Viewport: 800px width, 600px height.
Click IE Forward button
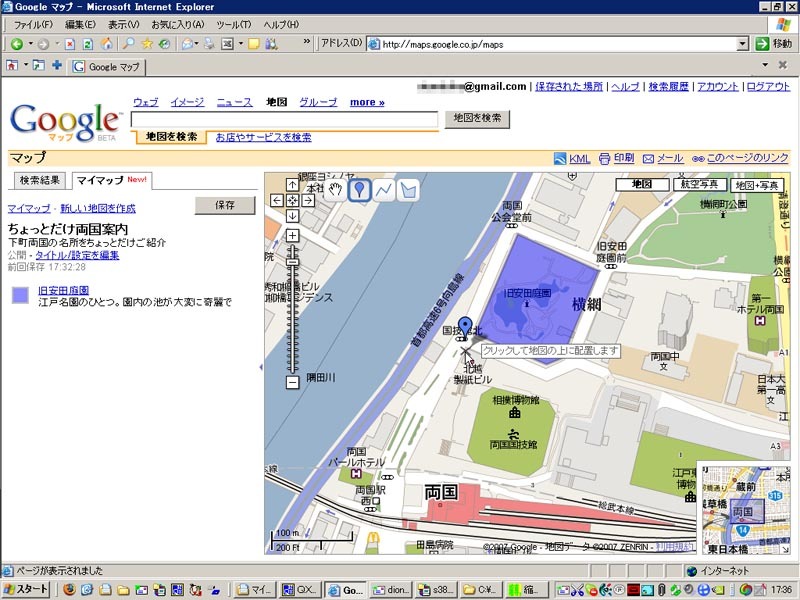pyautogui.click(x=43, y=44)
